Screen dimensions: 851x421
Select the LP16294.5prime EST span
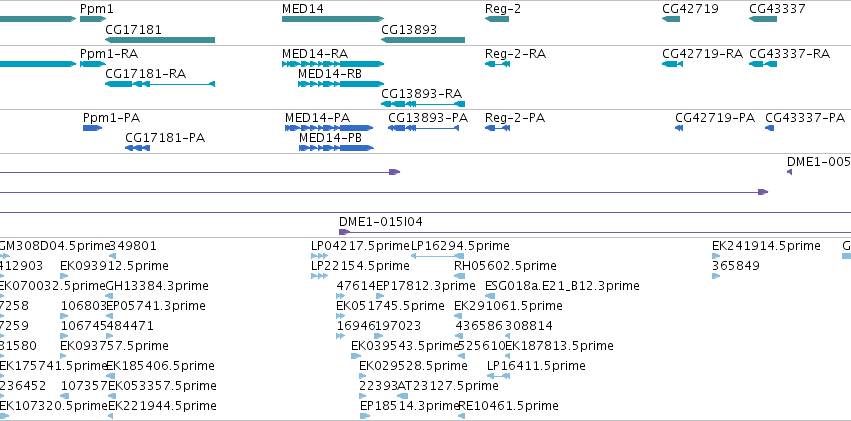[437, 256]
